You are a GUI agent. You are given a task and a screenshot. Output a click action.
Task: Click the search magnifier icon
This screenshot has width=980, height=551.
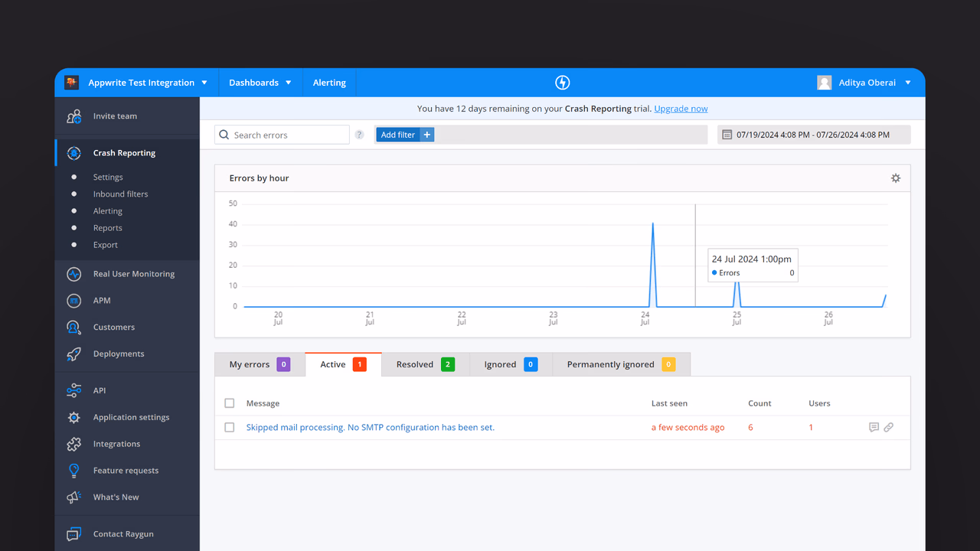click(x=224, y=135)
